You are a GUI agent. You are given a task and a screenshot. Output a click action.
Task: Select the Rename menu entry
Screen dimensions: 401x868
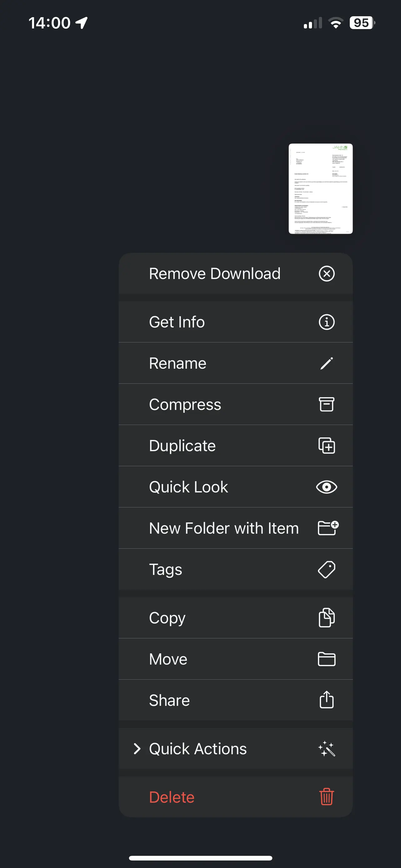pyautogui.click(x=177, y=363)
